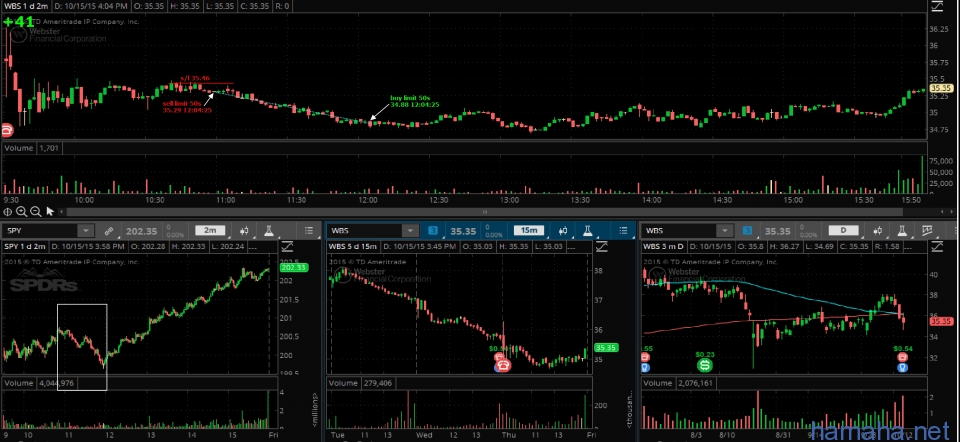
Task: Click the blue link badge in WBS 15m panel
Action: point(433,231)
